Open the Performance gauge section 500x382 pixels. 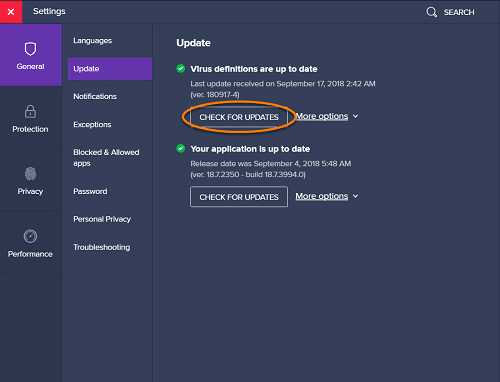pos(31,243)
